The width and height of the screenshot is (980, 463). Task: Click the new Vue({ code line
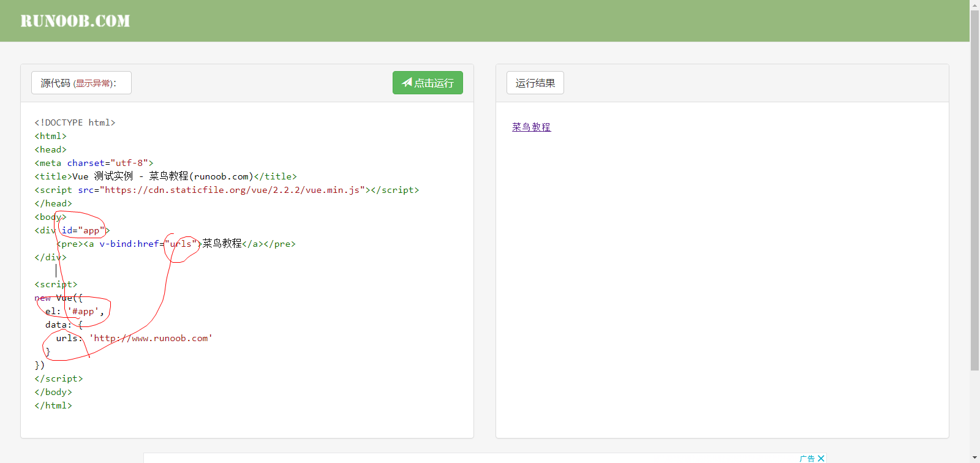pos(58,298)
